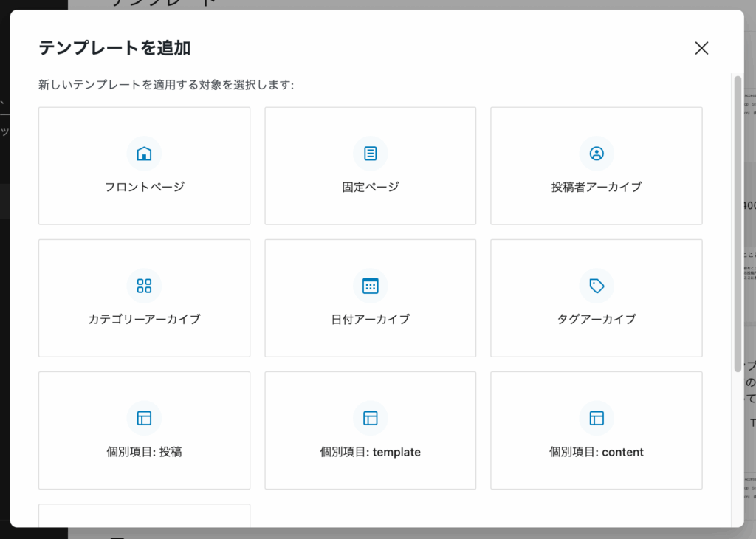
Task: Click the grid icon for category archive
Action: click(144, 286)
